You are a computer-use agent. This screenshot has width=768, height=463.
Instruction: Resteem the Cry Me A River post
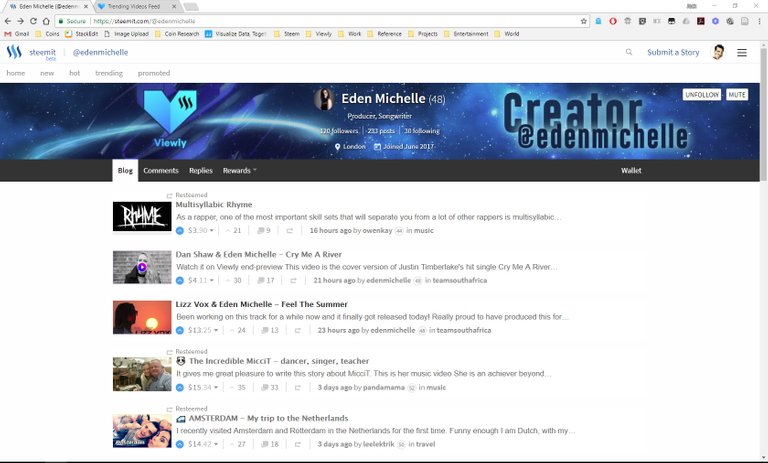[x=293, y=280]
